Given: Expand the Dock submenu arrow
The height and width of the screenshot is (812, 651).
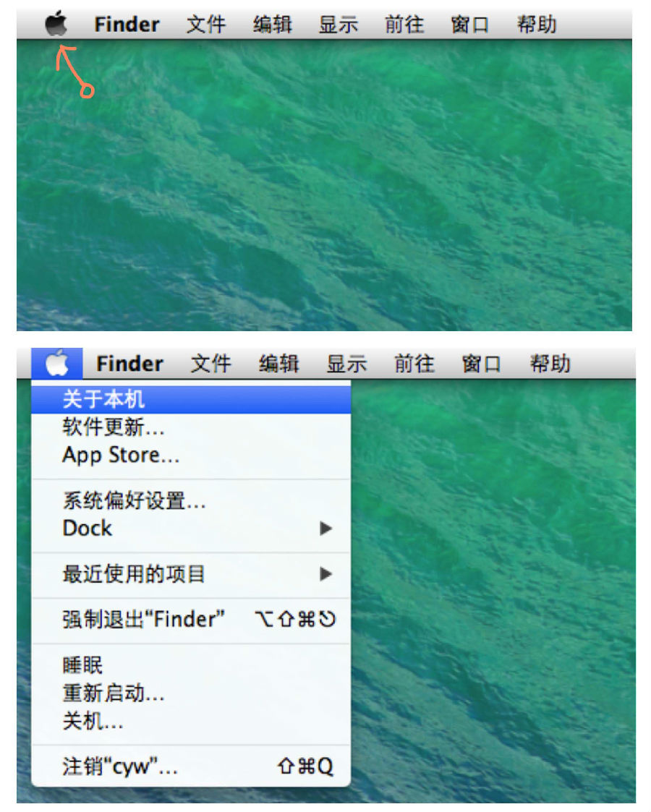Looking at the screenshot, I should coord(325,529).
